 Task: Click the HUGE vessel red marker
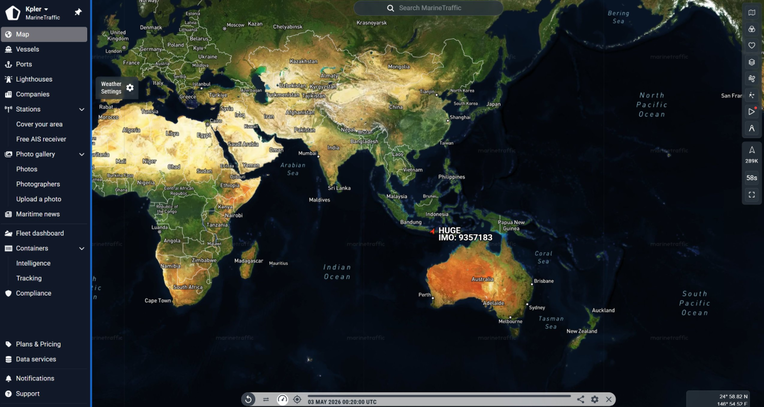tap(432, 231)
